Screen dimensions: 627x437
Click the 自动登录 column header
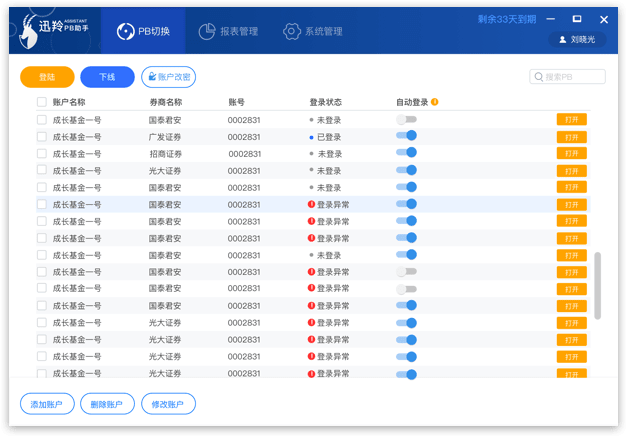[x=412, y=102]
